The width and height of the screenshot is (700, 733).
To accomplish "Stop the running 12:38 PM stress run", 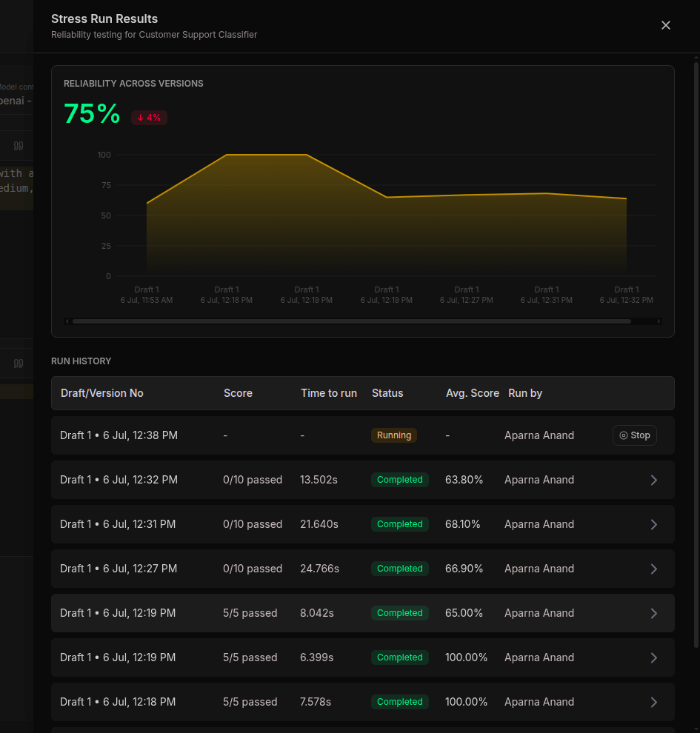I will [635, 435].
